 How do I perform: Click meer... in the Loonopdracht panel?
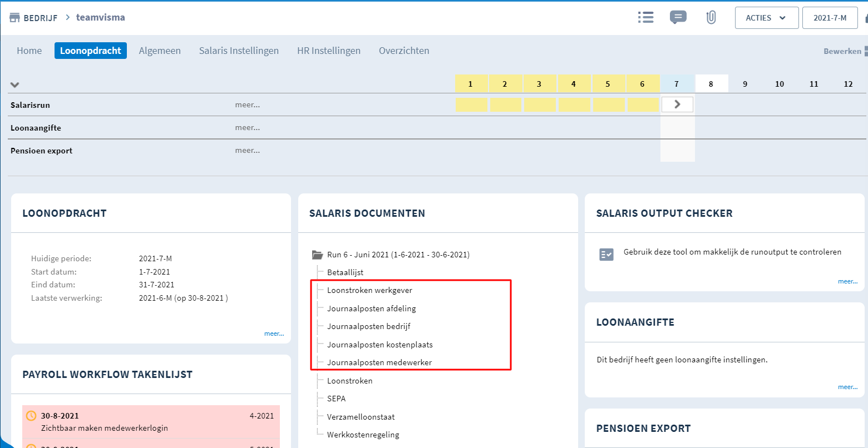274,333
